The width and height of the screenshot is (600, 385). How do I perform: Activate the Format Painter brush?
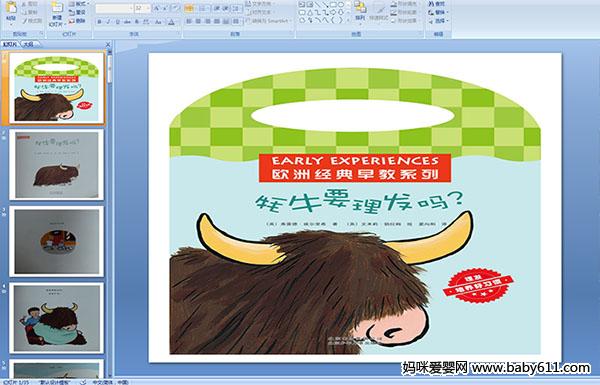pos(24,21)
